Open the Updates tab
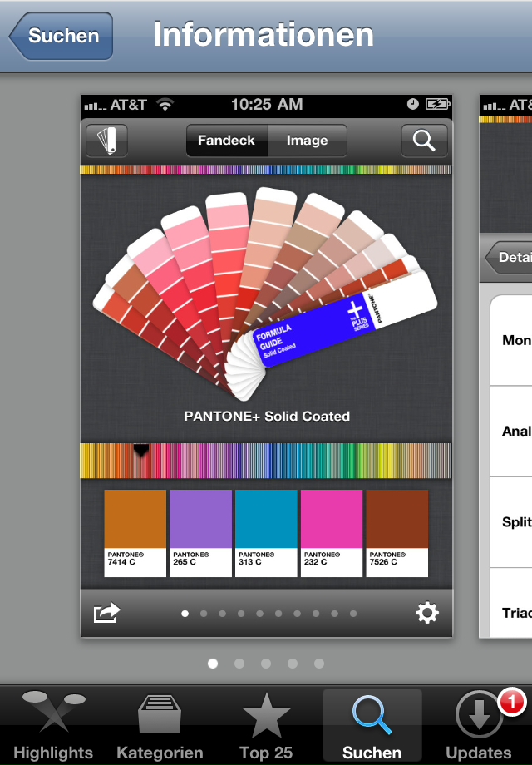The image size is (532, 765). [x=478, y=725]
